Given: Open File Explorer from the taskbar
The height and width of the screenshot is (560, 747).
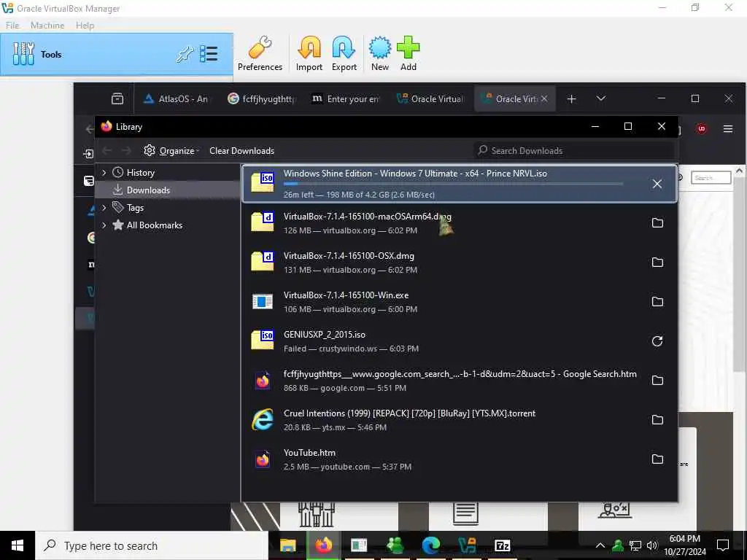Looking at the screenshot, I should coord(287,545).
